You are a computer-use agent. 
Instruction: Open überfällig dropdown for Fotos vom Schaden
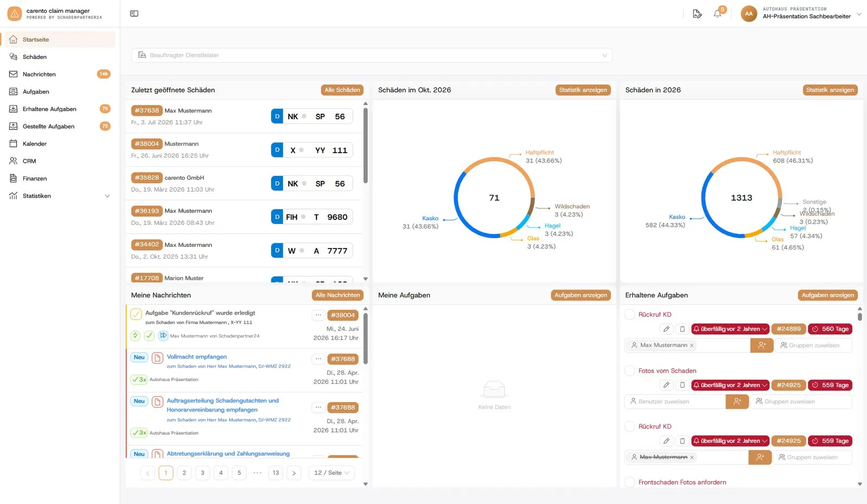coord(730,385)
